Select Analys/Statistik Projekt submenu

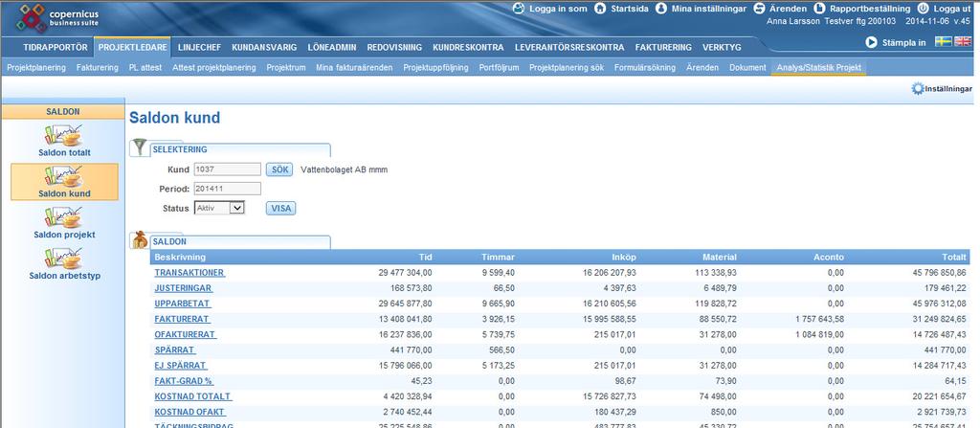pos(819,68)
